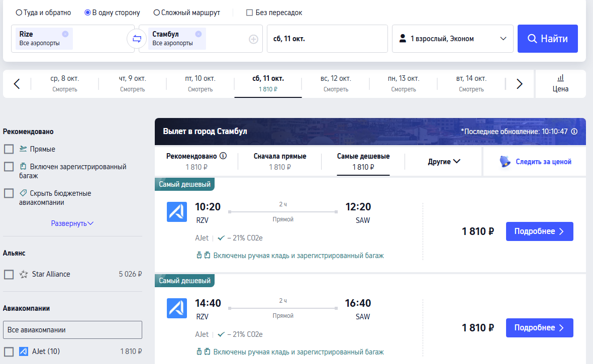Screen dimensions: 593x364
Task: Open Все авиакомпании search box
Action: tap(72, 330)
